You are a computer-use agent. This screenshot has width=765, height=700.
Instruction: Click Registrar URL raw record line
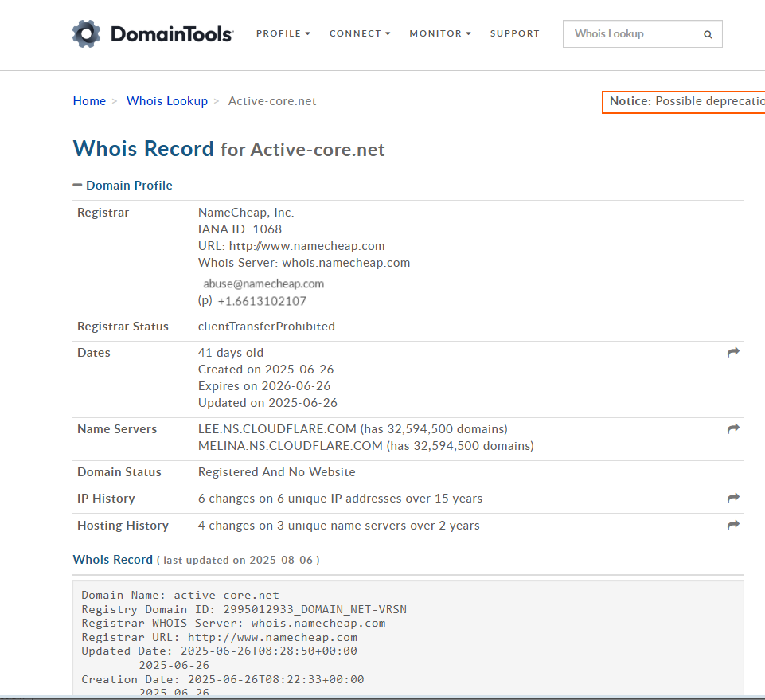pos(219,637)
